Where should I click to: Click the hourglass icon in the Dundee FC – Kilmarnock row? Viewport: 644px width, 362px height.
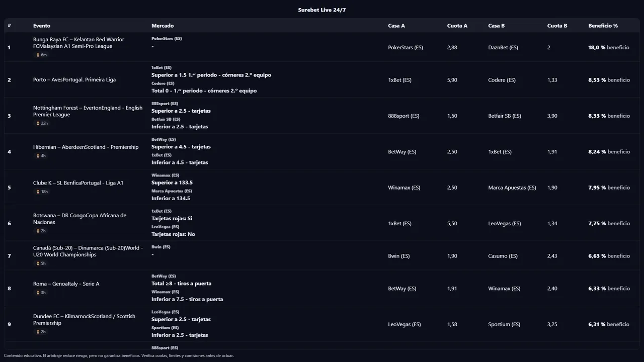pyautogui.click(x=38, y=332)
